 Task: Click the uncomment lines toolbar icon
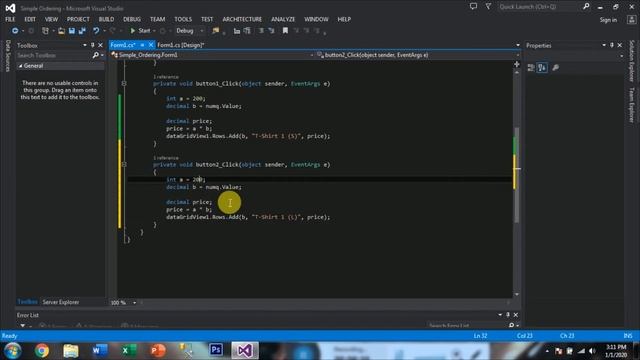click(271, 31)
